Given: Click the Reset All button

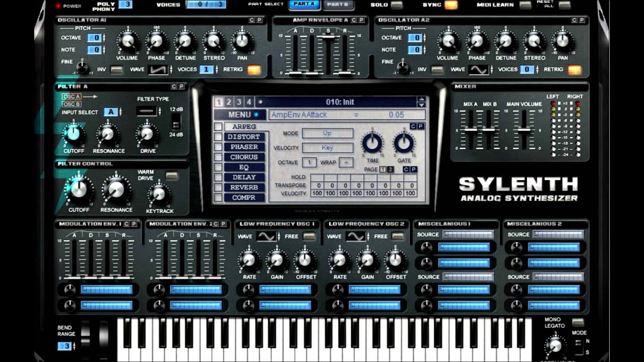Looking at the screenshot, I should coord(565,5).
